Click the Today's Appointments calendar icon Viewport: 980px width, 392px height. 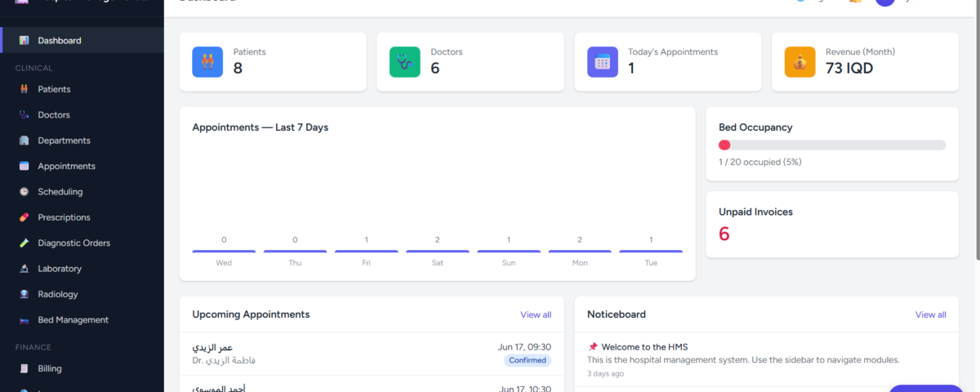coord(603,61)
